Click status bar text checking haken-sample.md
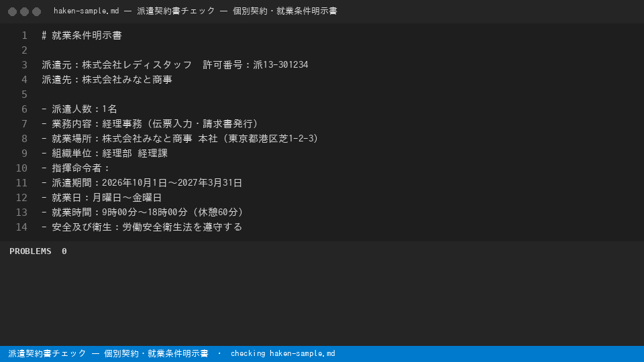The width and height of the screenshot is (644, 362). pos(283,353)
